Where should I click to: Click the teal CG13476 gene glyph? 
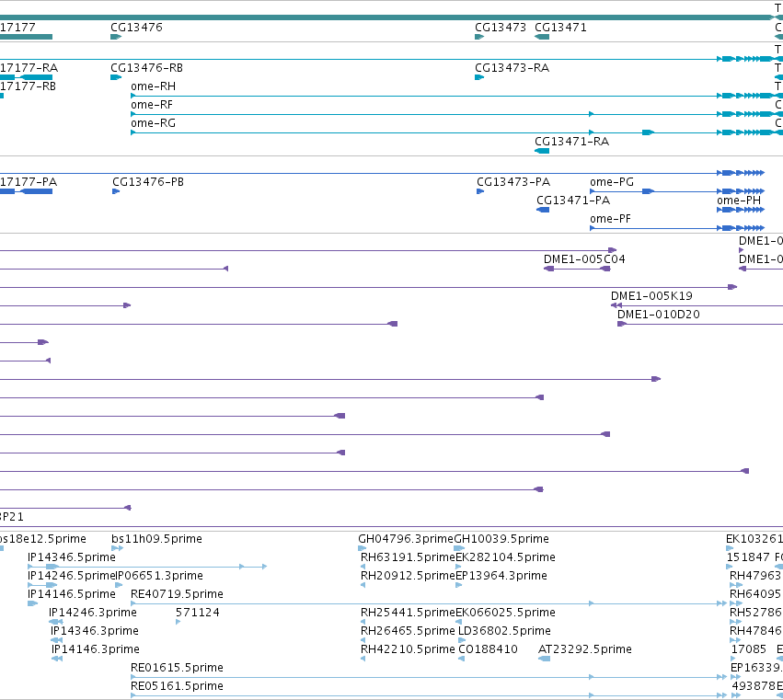point(116,37)
